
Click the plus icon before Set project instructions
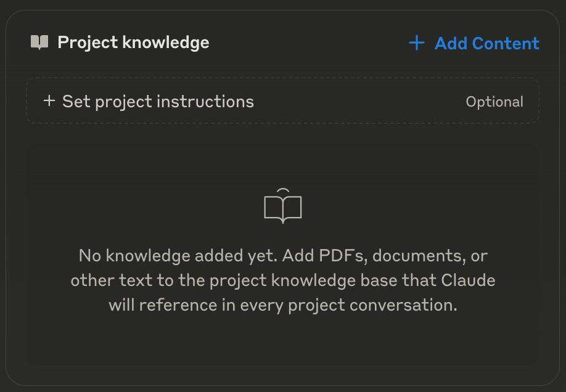tap(49, 100)
